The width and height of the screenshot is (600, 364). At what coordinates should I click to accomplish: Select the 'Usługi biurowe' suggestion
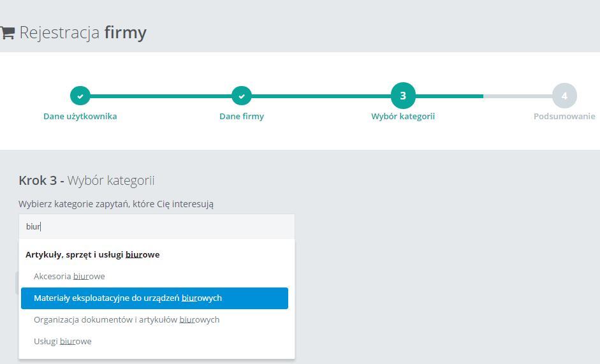coord(62,342)
